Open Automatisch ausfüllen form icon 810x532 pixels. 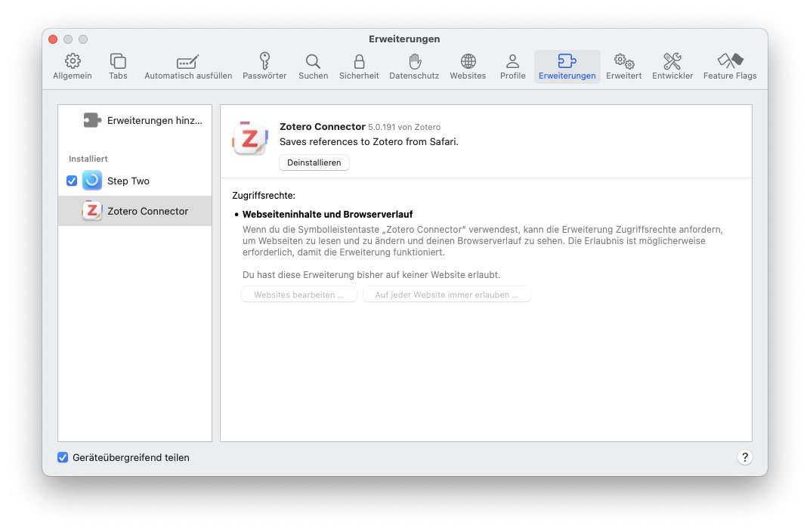pos(187,61)
